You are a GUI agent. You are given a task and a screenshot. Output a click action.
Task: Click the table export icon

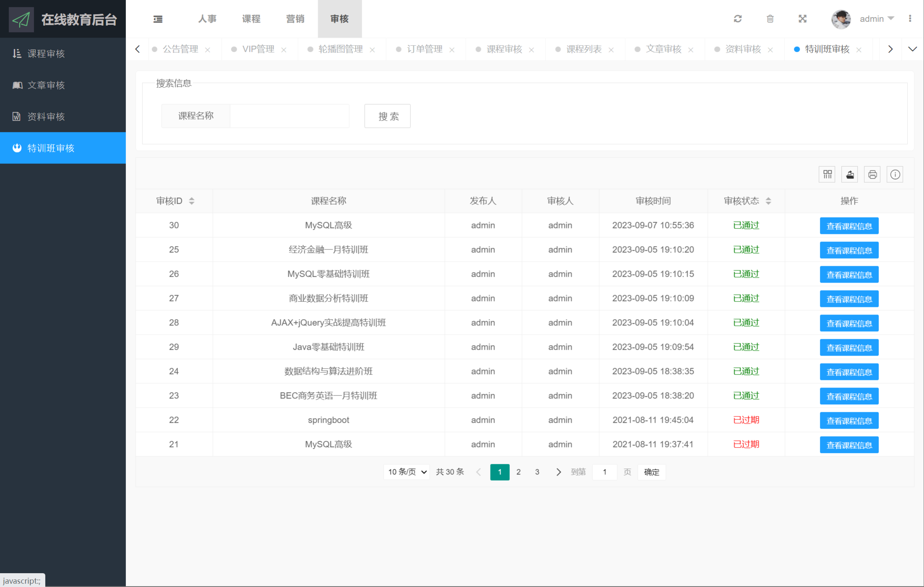point(850,174)
